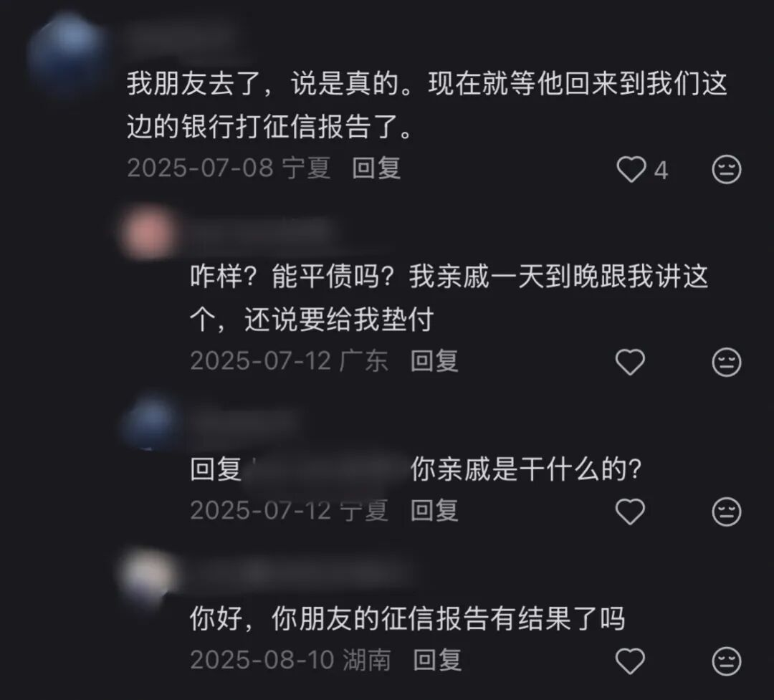Like the reply asking 你亲戚是干什么的

click(631, 512)
